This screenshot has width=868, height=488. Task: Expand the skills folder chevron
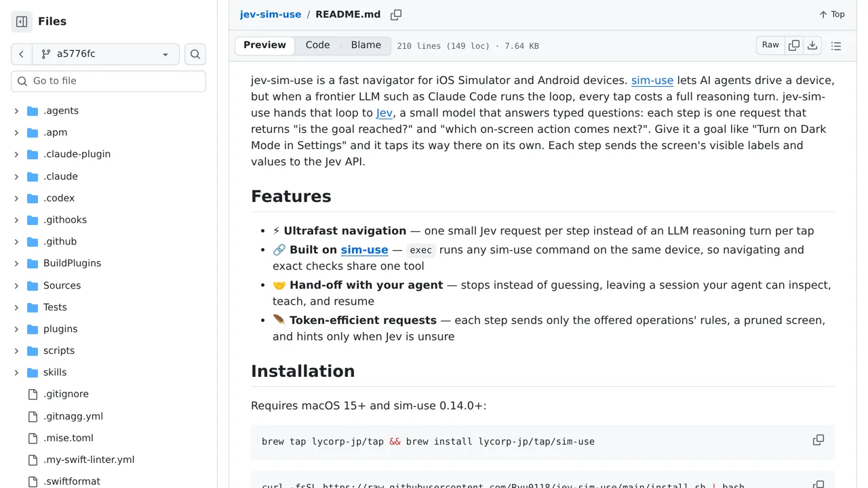(x=16, y=372)
